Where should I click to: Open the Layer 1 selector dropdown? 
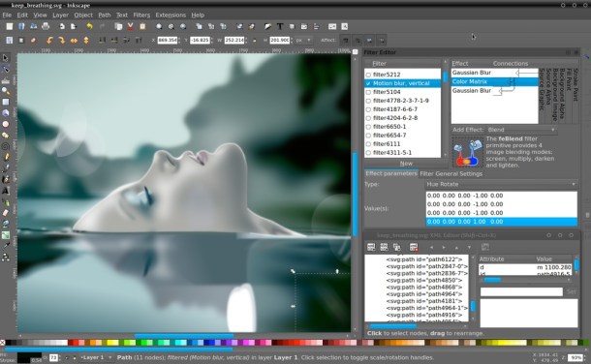(x=97, y=357)
